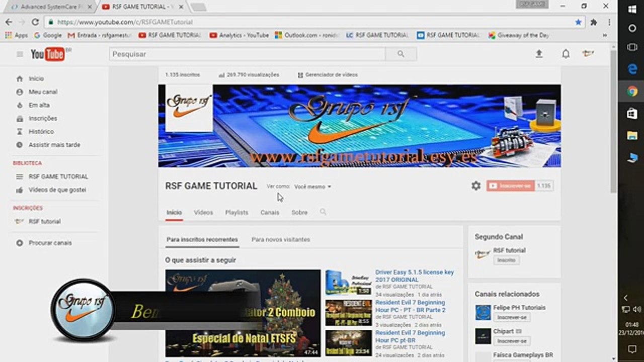
Task: Click the Driver Easy video thumbnail
Action: tap(349, 283)
